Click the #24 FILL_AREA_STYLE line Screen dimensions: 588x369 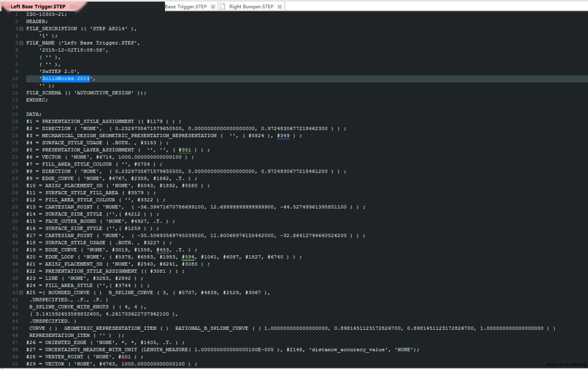click(x=88, y=285)
